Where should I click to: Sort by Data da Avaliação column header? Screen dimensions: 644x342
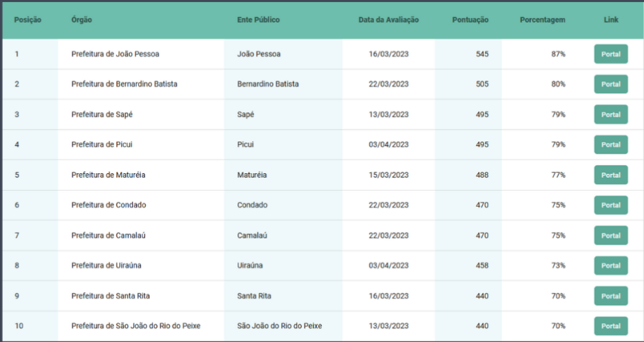click(388, 20)
